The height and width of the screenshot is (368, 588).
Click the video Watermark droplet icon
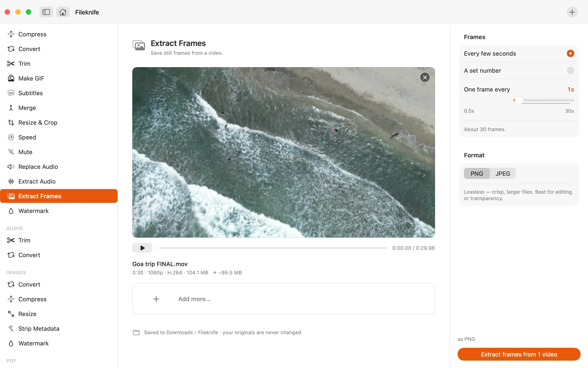click(x=11, y=211)
